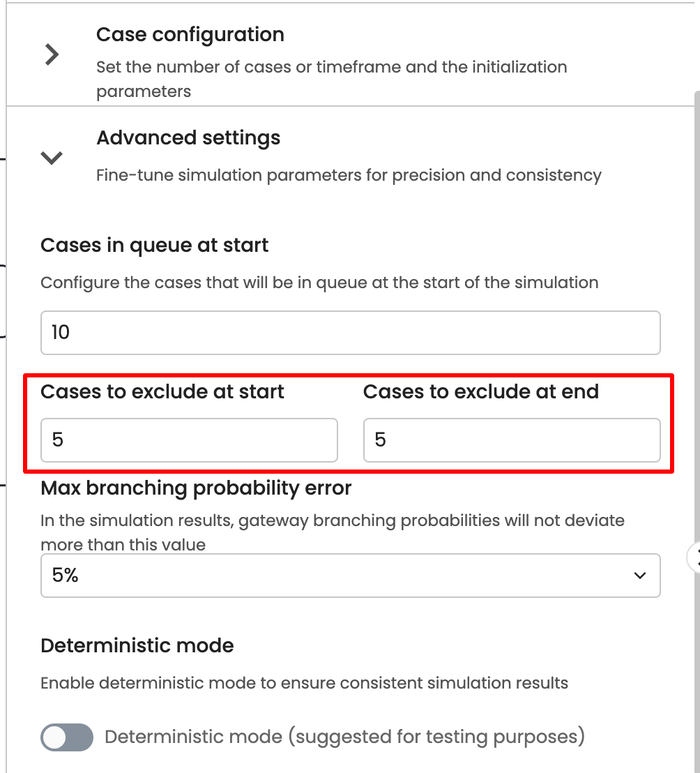
Task: Click the 'Fine-tune simulation parameters' description
Action: [x=349, y=174]
